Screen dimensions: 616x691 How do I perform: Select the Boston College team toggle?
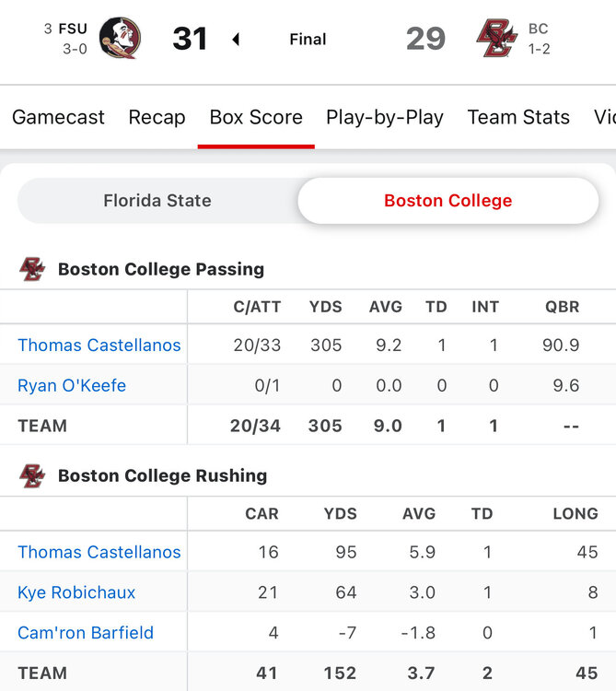click(x=448, y=200)
